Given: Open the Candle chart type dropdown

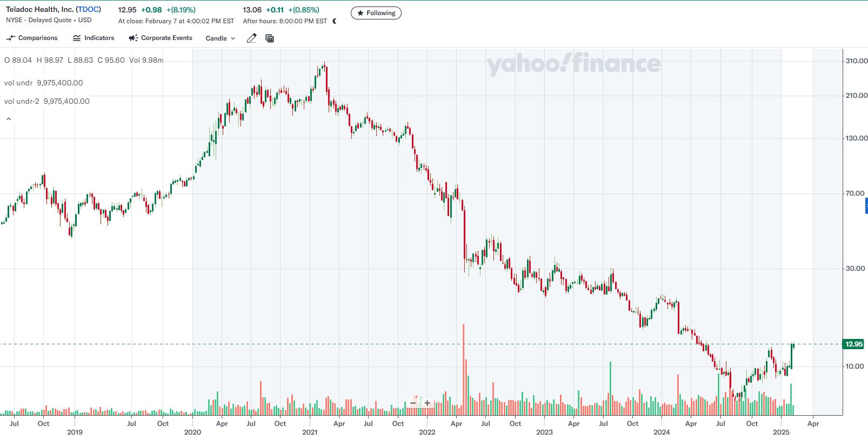Looking at the screenshot, I should (x=221, y=38).
